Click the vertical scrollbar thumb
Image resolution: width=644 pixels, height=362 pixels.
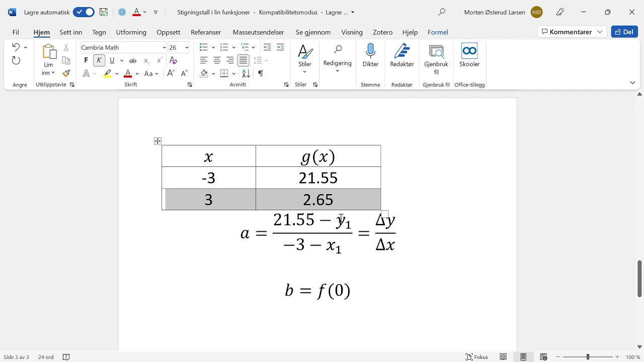[639, 279]
